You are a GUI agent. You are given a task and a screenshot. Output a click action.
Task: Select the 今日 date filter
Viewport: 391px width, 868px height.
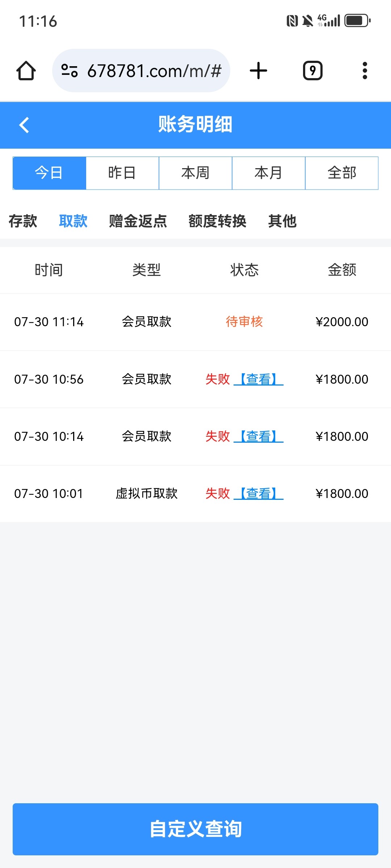pos(49,173)
